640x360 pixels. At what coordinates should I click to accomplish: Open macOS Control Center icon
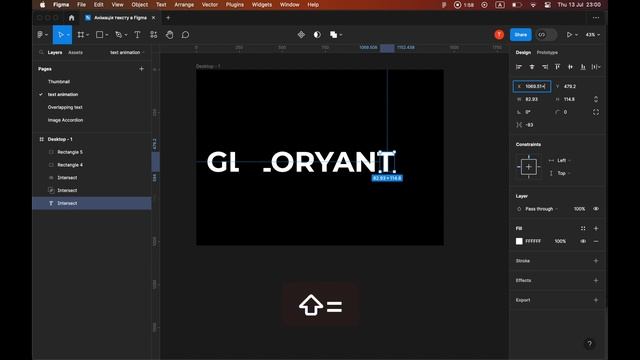pos(547,5)
